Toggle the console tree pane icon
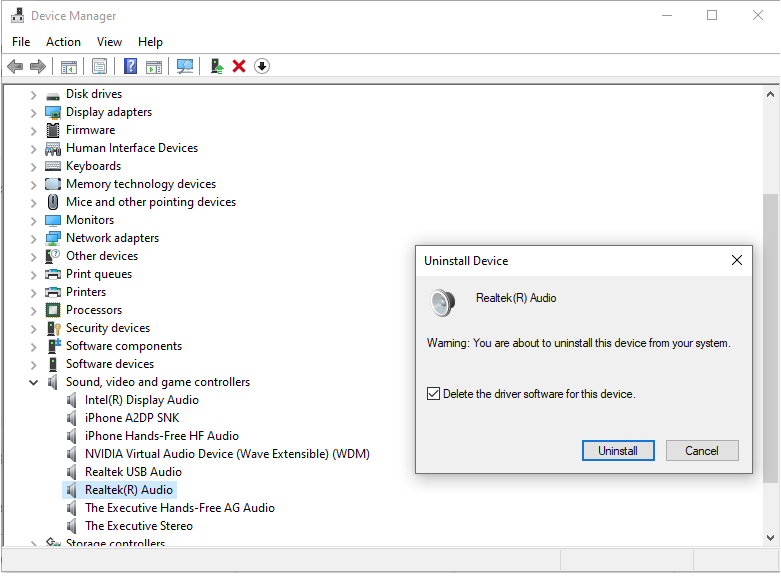The height and width of the screenshot is (577, 781). click(x=69, y=66)
